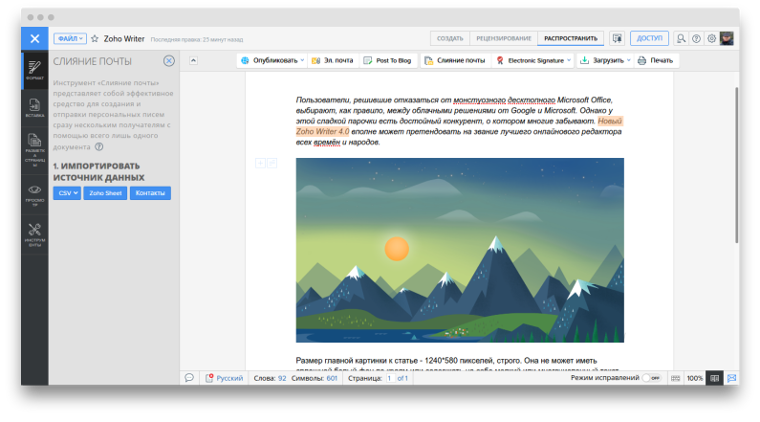Select the РАСПРОСТРАНИТЬ tab
The image size is (760, 422).
click(x=570, y=38)
